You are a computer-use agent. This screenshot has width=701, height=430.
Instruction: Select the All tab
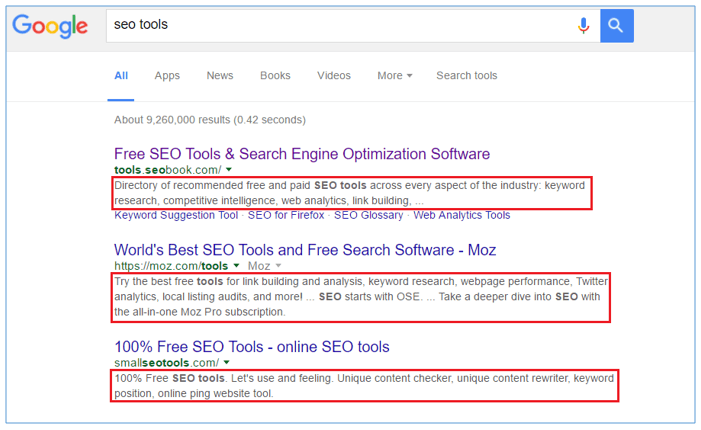(121, 76)
